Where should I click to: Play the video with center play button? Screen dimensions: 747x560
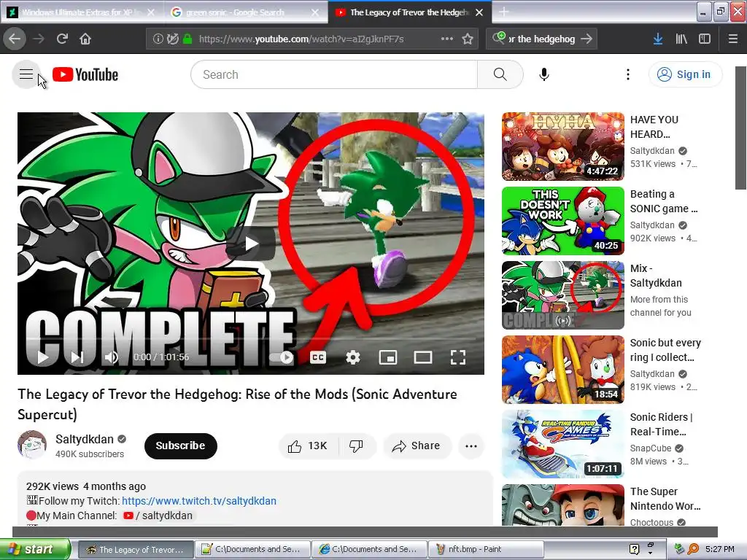(x=251, y=244)
